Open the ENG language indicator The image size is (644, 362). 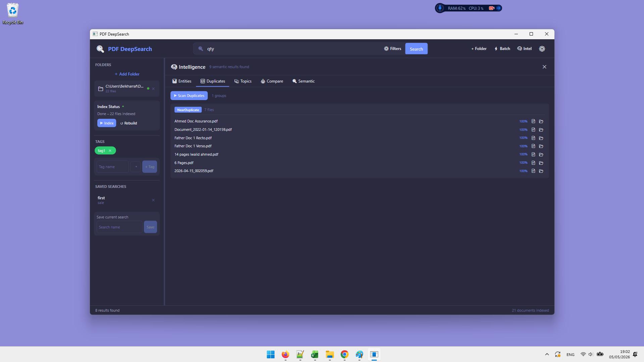click(570, 354)
